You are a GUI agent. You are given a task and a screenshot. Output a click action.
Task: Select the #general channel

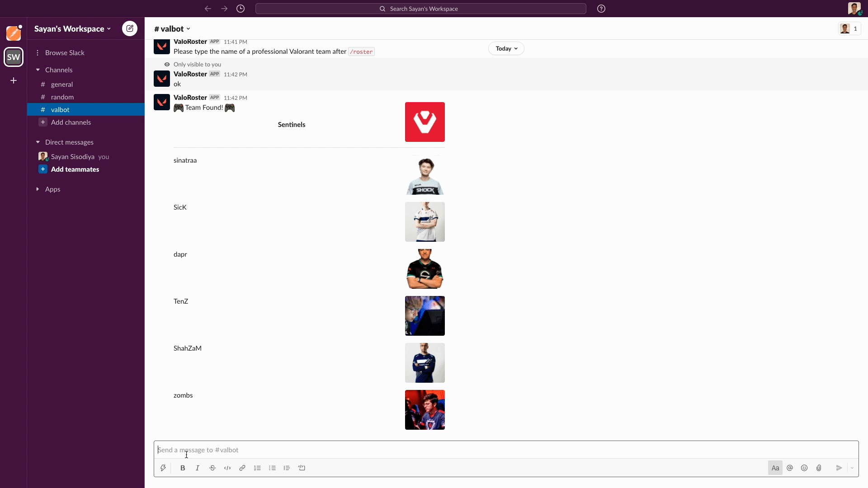[x=62, y=84]
